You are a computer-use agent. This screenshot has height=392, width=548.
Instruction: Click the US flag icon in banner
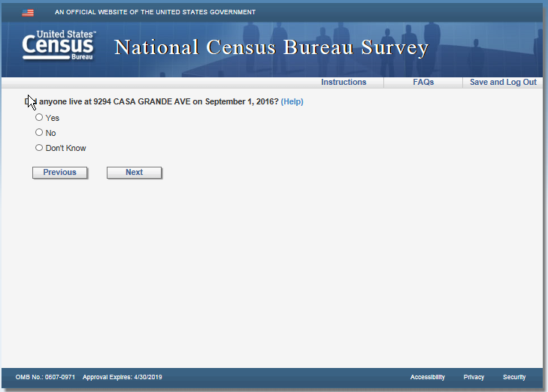[28, 13]
